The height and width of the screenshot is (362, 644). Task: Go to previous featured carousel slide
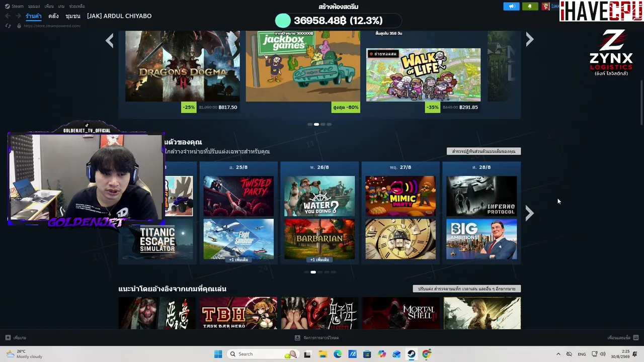tap(110, 40)
